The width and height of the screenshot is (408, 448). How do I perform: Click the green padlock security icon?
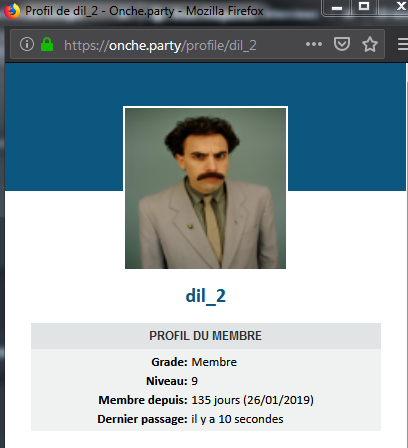tap(47, 44)
